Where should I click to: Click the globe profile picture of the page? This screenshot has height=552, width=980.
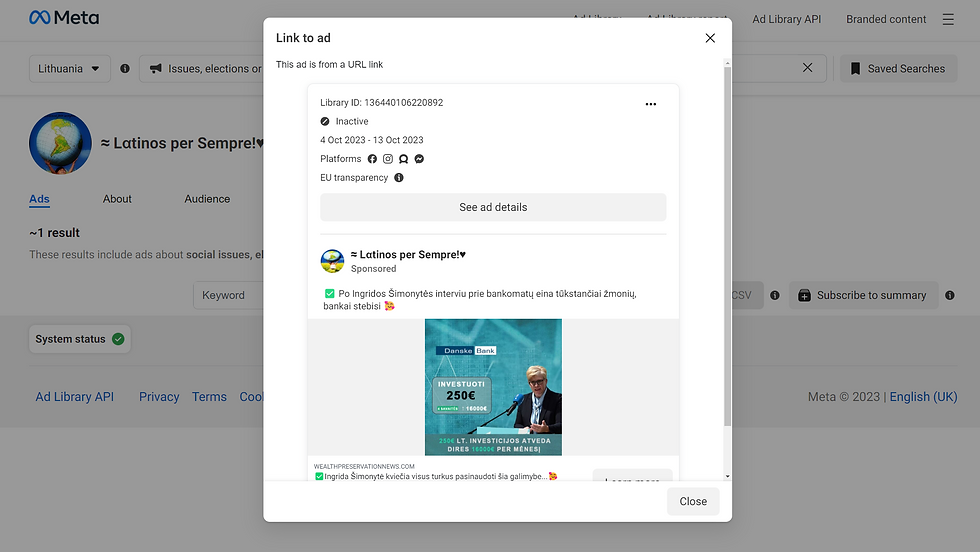click(x=60, y=143)
